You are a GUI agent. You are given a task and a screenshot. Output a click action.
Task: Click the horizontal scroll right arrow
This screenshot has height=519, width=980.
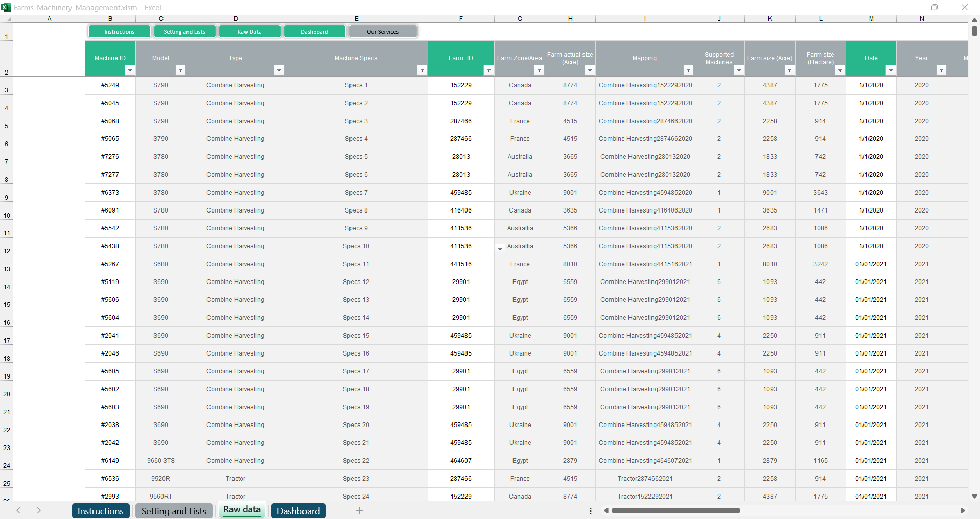(963, 510)
